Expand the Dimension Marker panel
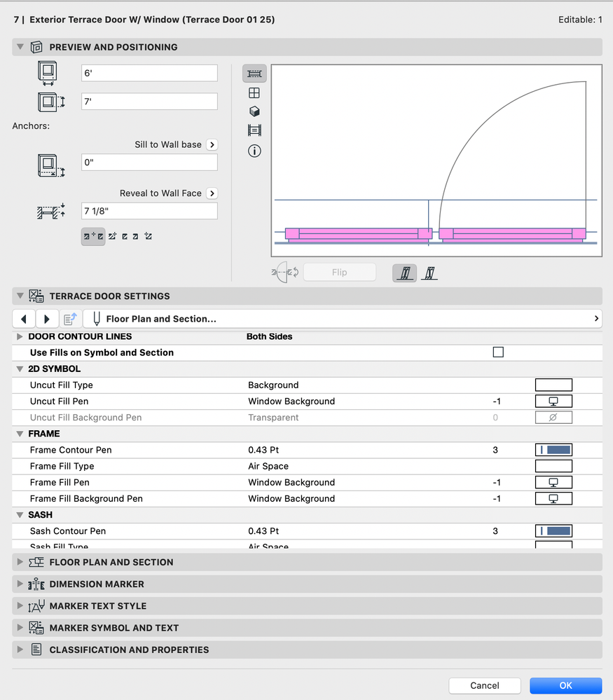Screen dimensions: 613x700 tap(20, 584)
